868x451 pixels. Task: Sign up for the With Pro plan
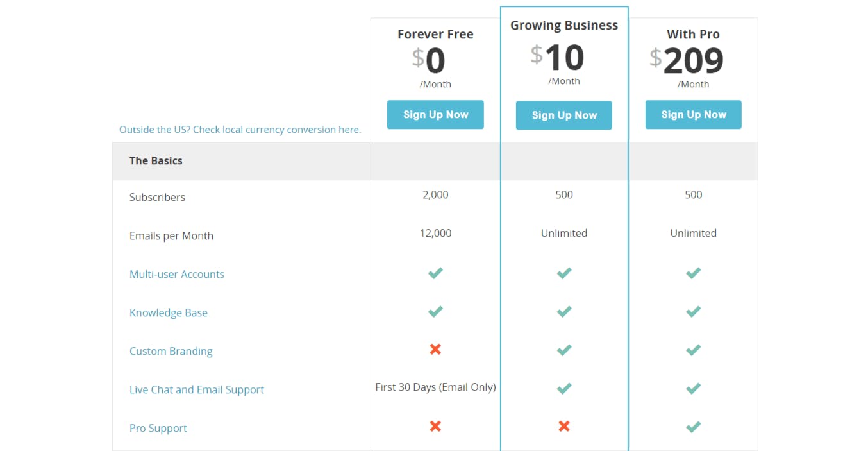click(693, 115)
